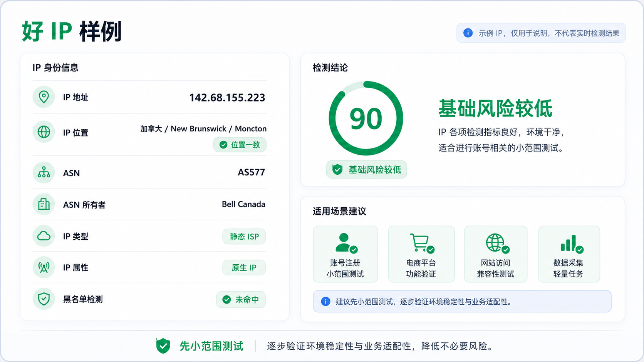Select the 电商平台 功能验证 card
Screen dimensions: 644x362
point(421,254)
